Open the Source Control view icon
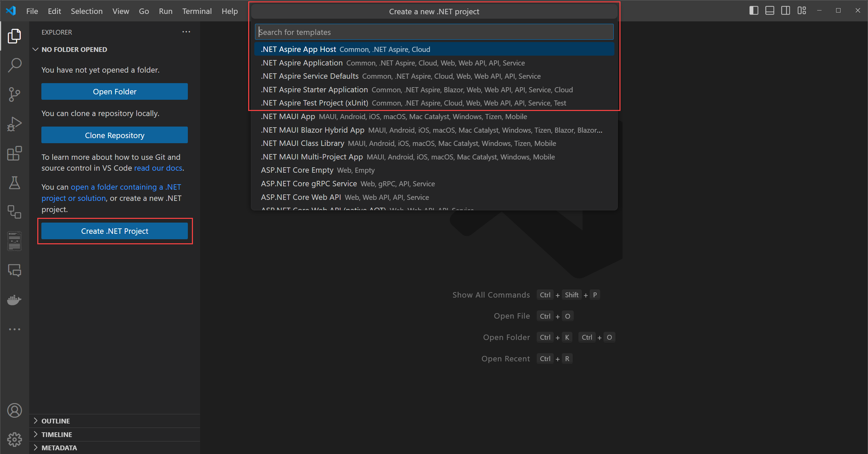The image size is (868, 454). coord(14,94)
